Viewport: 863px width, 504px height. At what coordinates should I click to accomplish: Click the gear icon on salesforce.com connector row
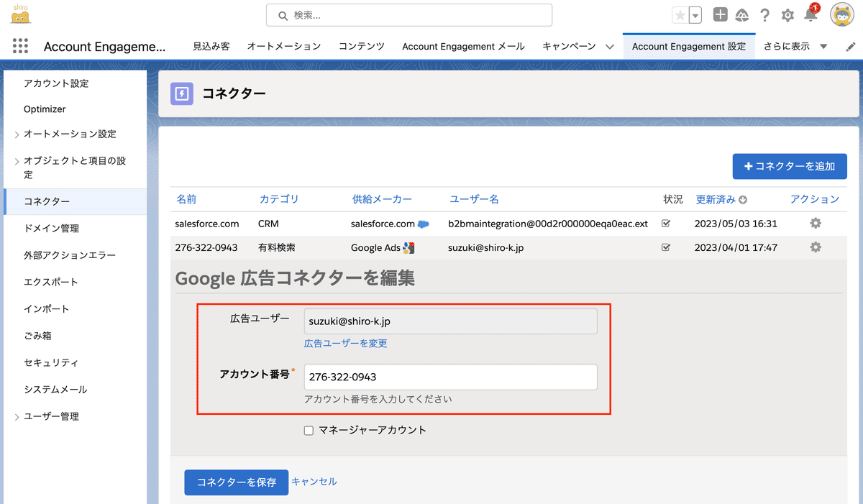click(815, 223)
